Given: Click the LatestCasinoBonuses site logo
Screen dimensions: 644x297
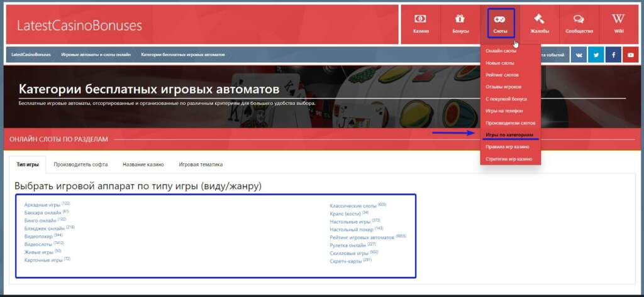Looking at the screenshot, I should coord(79,26).
